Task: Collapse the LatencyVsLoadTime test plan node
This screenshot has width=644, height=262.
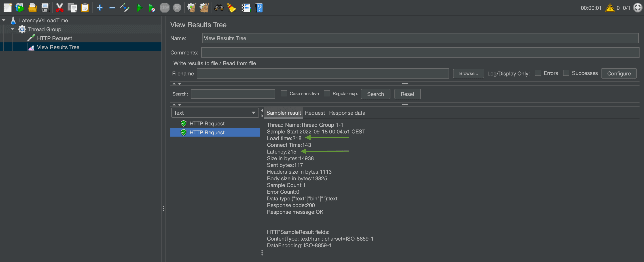Action: point(4,20)
